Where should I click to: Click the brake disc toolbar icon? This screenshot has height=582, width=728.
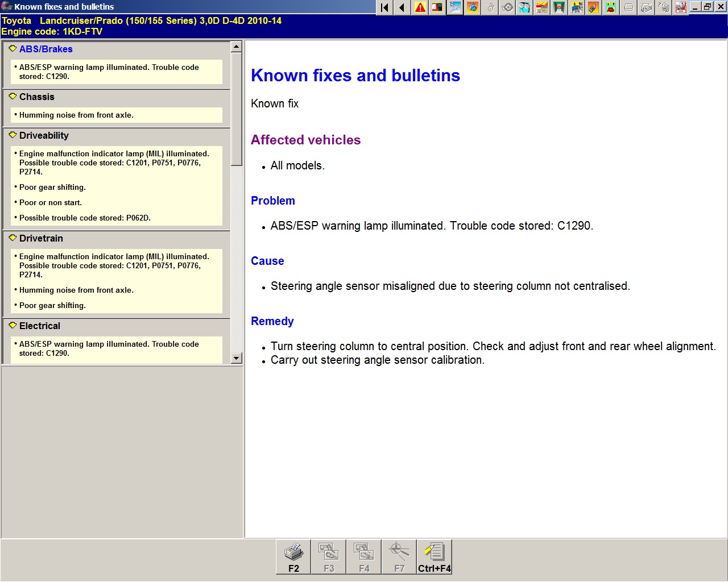507,7
